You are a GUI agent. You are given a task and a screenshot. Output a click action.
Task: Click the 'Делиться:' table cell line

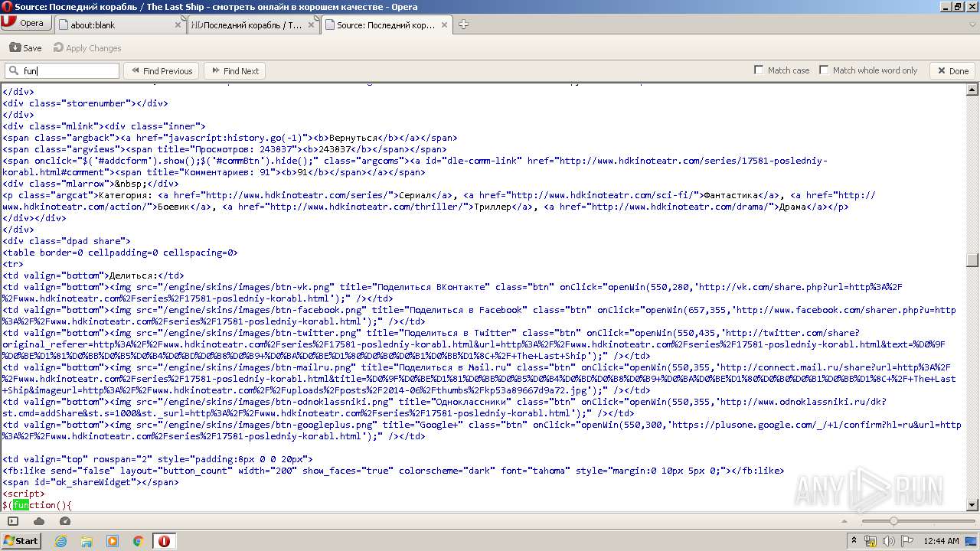93,275
